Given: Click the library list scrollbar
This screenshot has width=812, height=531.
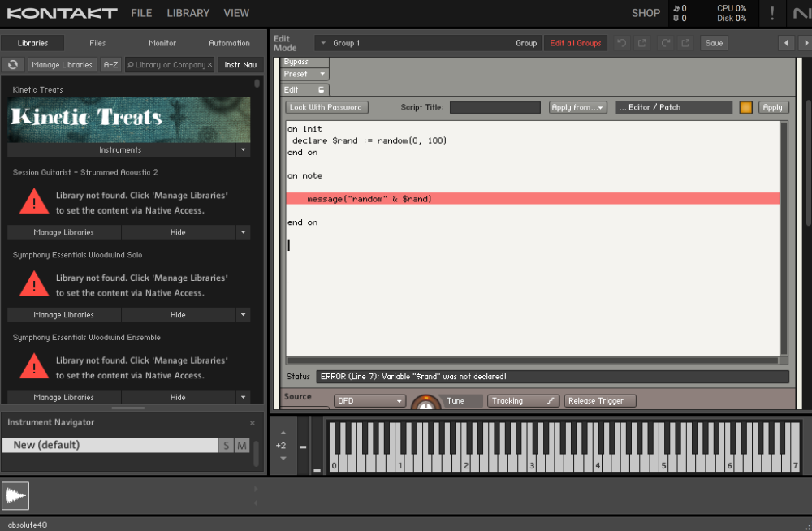Looking at the screenshot, I should [257, 84].
